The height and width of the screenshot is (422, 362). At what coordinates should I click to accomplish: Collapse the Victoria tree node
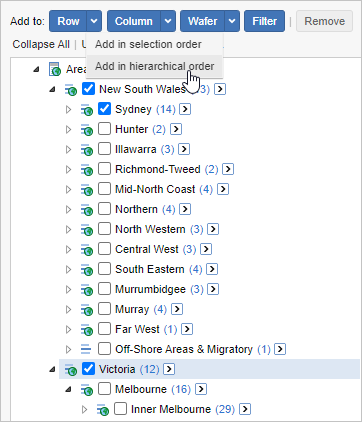(52, 369)
